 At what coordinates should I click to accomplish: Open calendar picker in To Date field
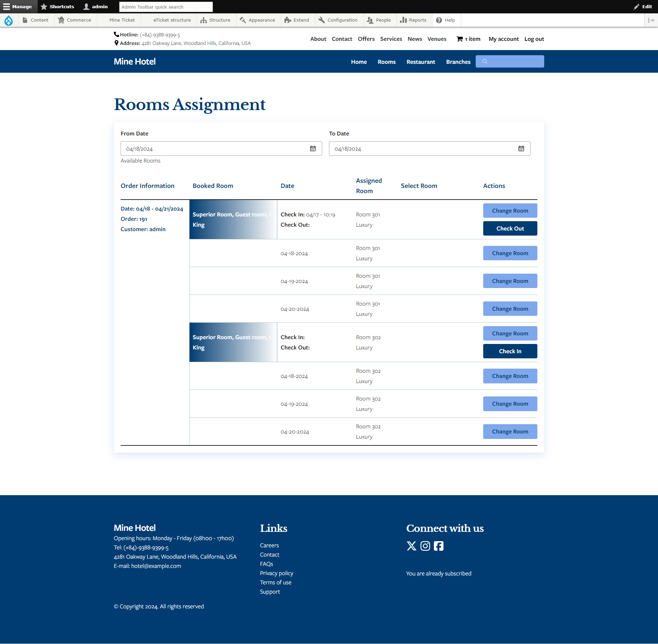pyautogui.click(x=521, y=148)
